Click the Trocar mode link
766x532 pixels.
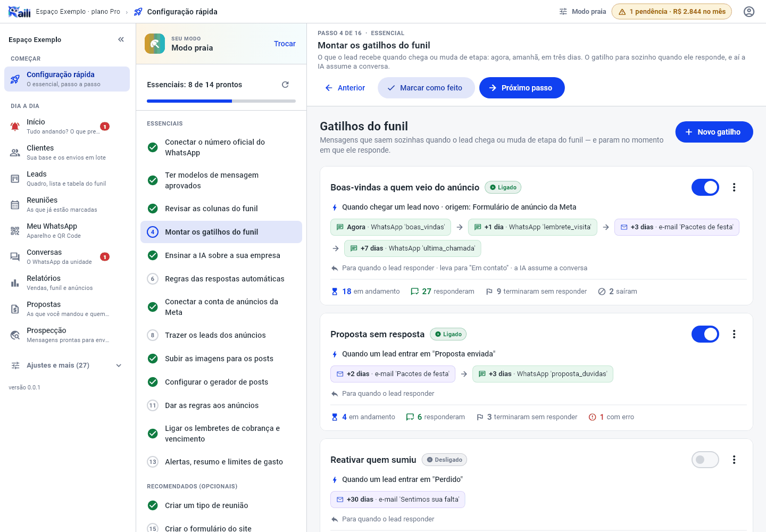coord(285,44)
